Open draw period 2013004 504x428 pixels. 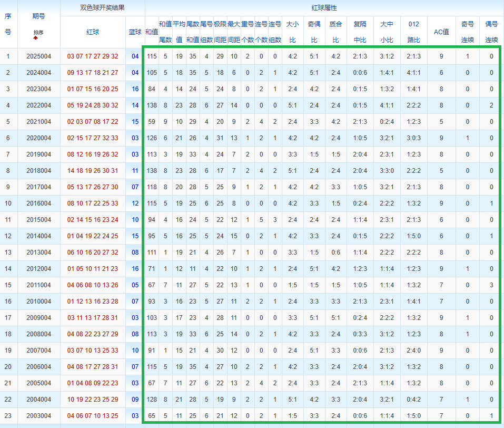(x=38, y=252)
